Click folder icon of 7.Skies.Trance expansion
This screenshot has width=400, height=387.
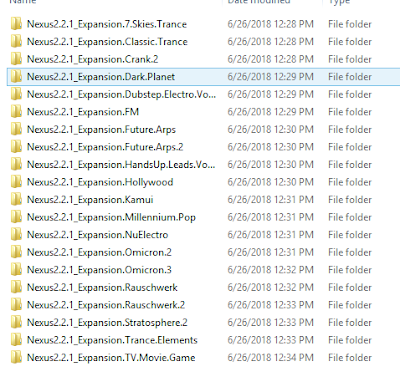[16, 24]
